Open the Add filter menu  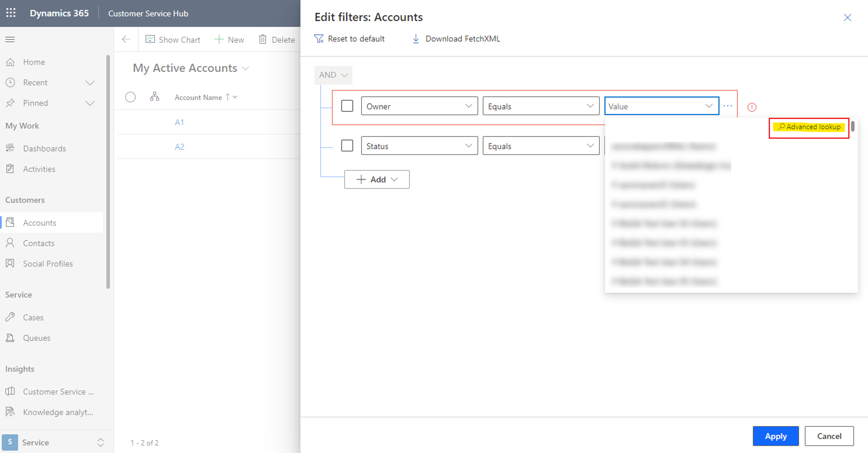click(x=377, y=179)
